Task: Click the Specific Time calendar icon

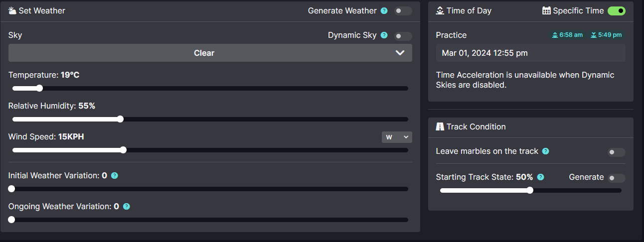Action: (546, 11)
